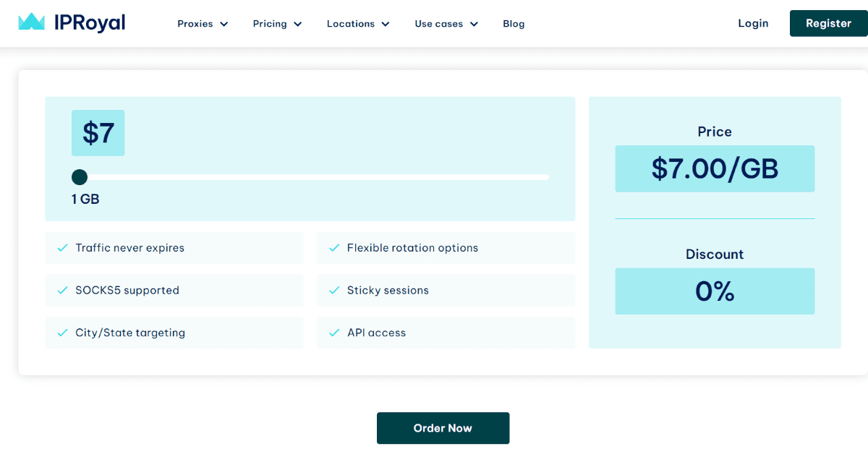Expand the Locations chevron arrow
The width and height of the screenshot is (868, 449).
(386, 24)
